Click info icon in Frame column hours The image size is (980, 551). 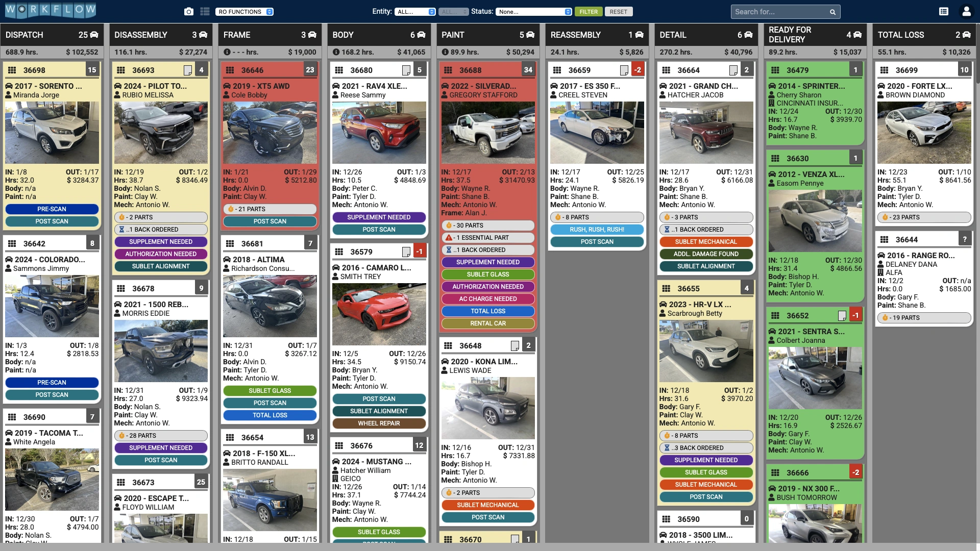click(x=227, y=52)
